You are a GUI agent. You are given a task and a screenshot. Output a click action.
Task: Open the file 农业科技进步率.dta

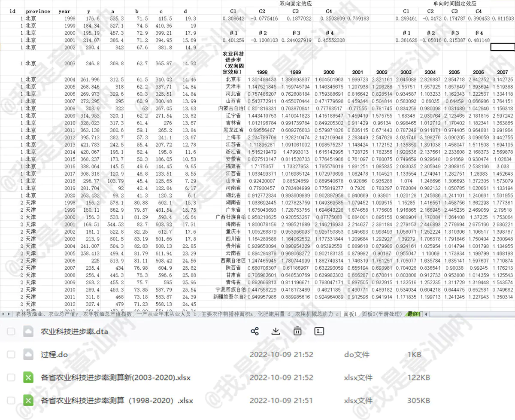[74, 331]
